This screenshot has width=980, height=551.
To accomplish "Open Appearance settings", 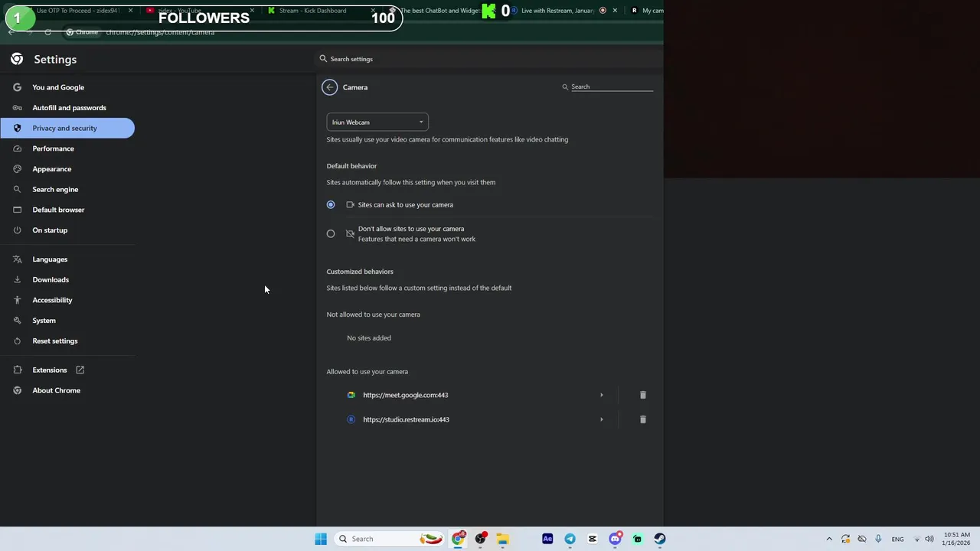I will [x=51, y=169].
